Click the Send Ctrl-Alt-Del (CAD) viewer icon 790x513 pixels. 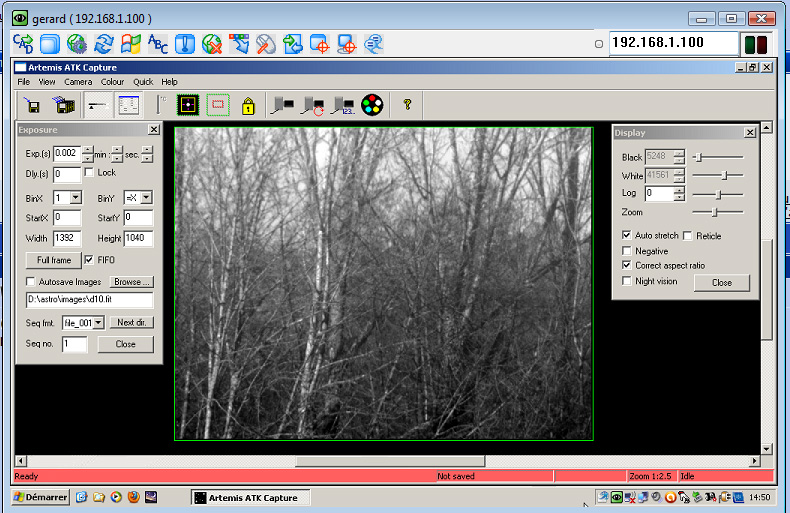(23, 44)
